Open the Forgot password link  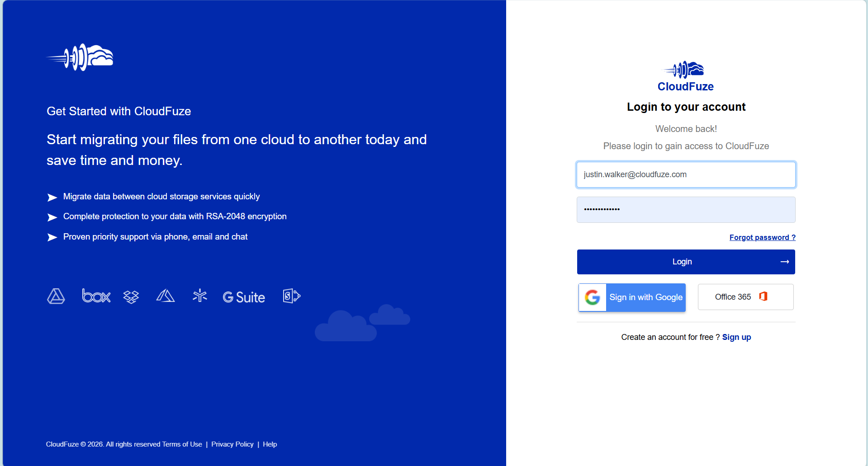pyautogui.click(x=763, y=237)
